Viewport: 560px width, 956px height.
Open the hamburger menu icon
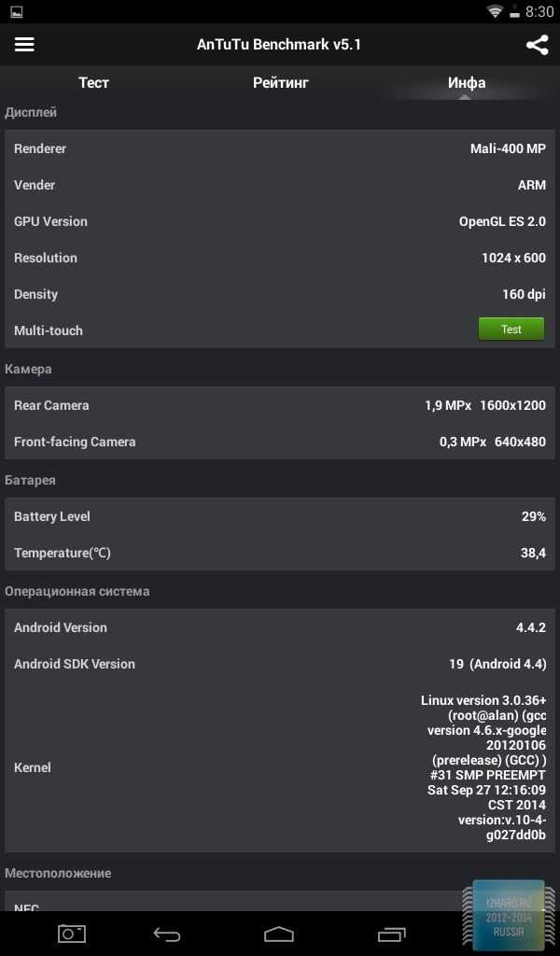click(24, 45)
